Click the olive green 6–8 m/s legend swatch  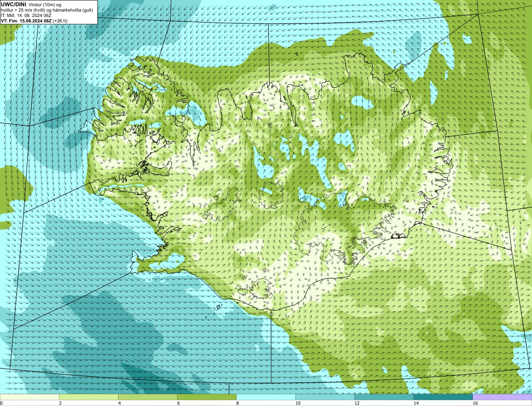[x=207, y=397]
